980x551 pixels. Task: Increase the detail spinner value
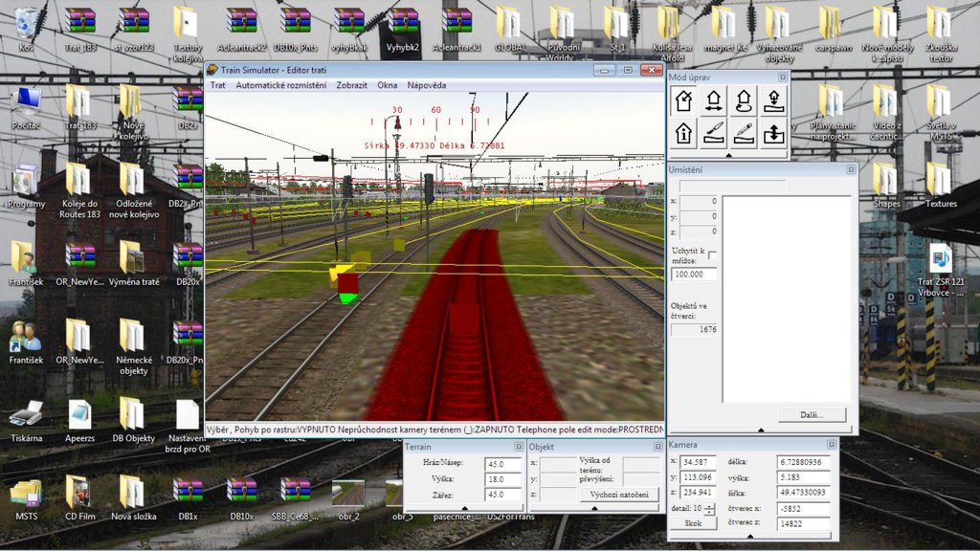point(709,505)
